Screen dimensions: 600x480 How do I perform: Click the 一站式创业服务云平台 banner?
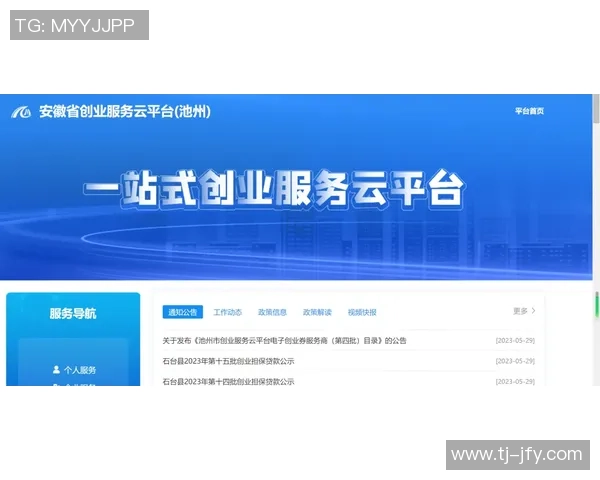coord(274,189)
